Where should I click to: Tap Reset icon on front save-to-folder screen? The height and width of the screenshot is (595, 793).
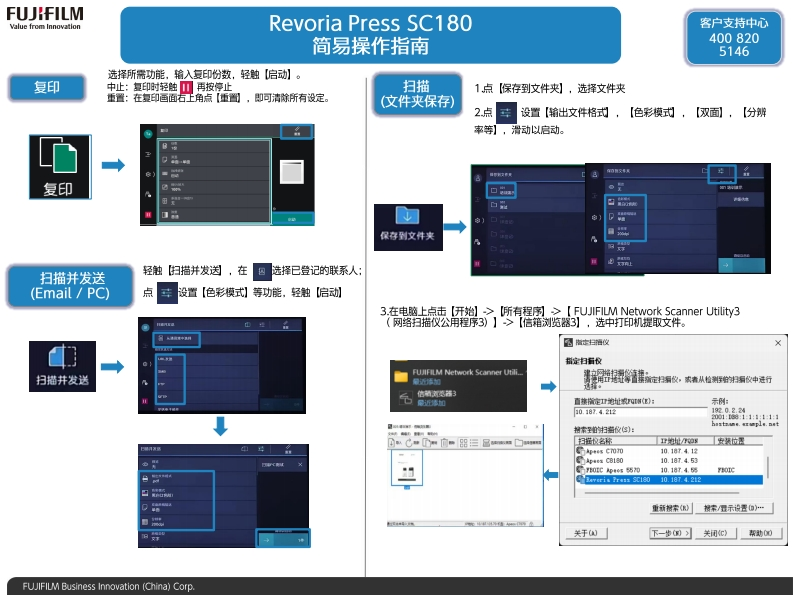click(746, 171)
